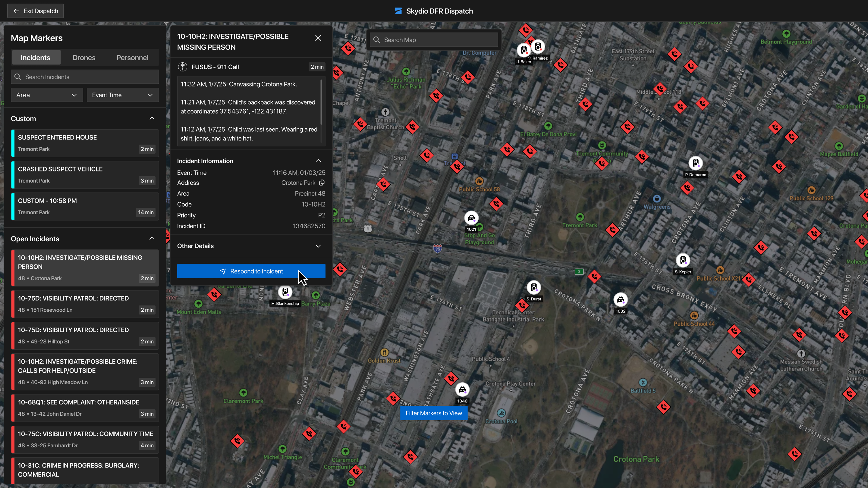Click vehicle marker 1021 on map
This screenshot has width=868, height=488.
[x=471, y=218]
